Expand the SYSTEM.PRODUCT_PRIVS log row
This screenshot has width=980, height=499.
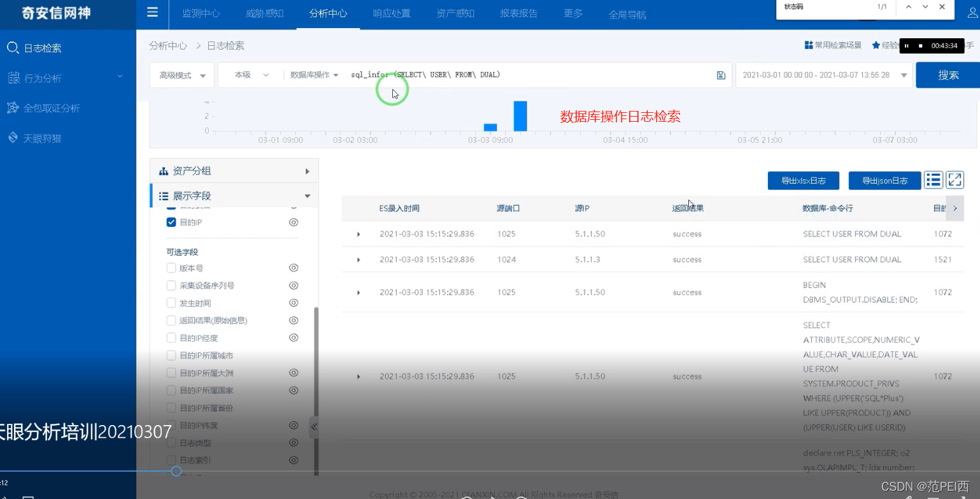click(x=359, y=377)
